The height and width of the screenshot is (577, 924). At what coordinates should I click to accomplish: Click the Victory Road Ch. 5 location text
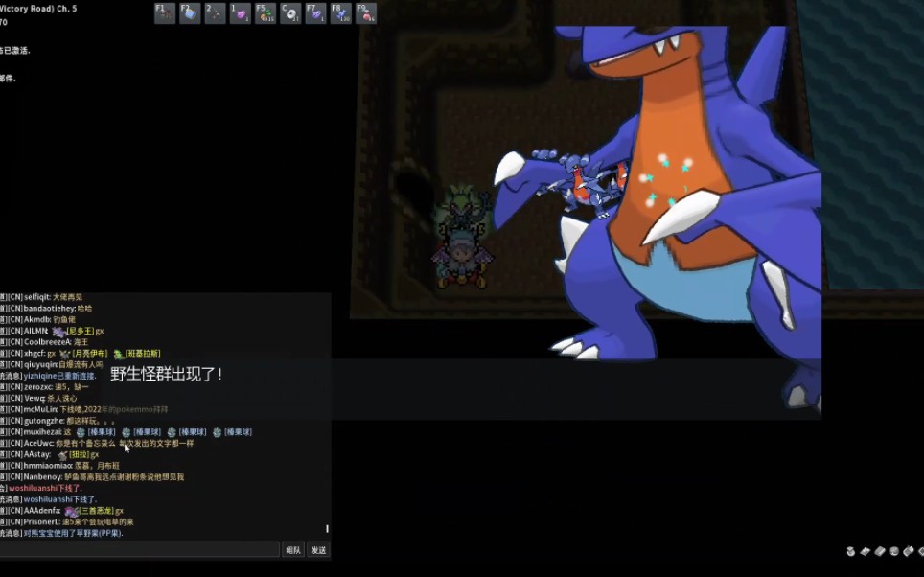38,9
